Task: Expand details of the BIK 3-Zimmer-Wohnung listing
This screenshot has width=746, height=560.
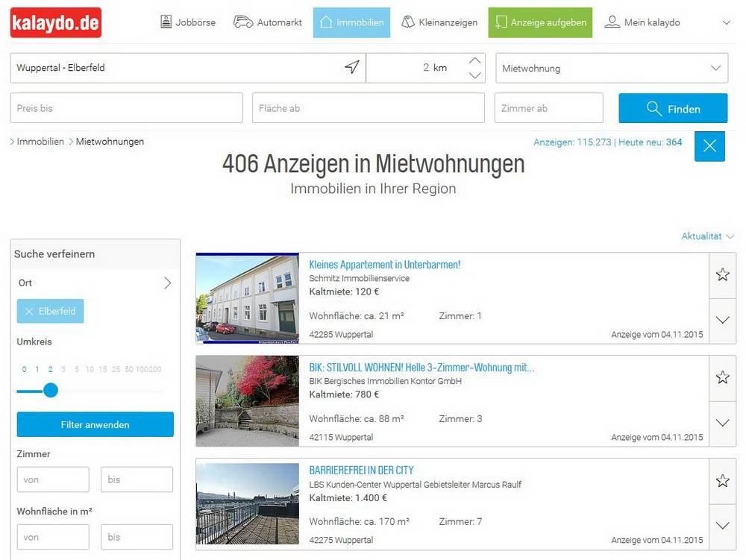Action: 722,424
